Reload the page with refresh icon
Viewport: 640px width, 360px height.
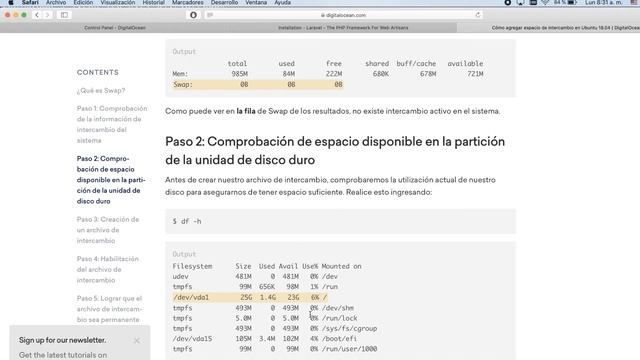click(478, 15)
